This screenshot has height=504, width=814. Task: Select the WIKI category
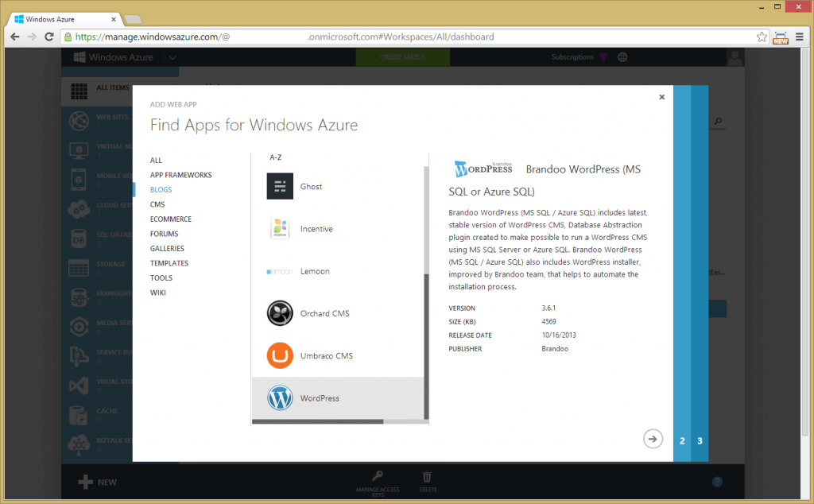click(158, 293)
